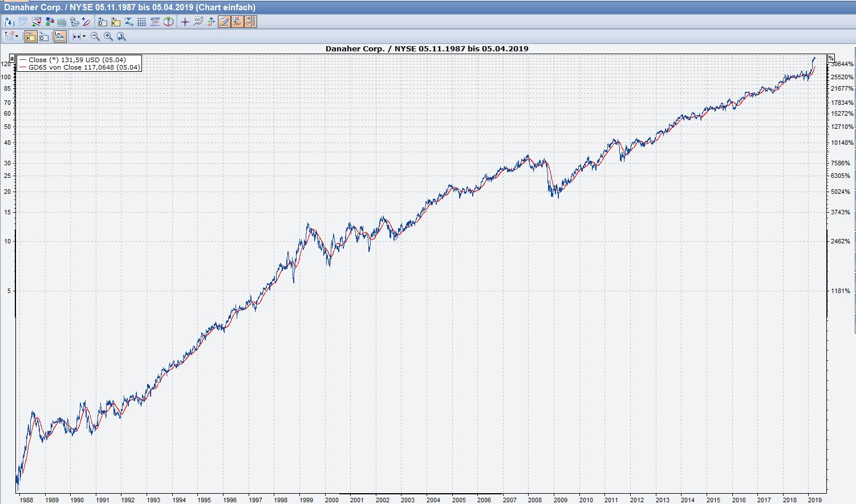
Task: Toggle the highlighted K chart mode button
Action: pyautogui.click(x=31, y=36)
